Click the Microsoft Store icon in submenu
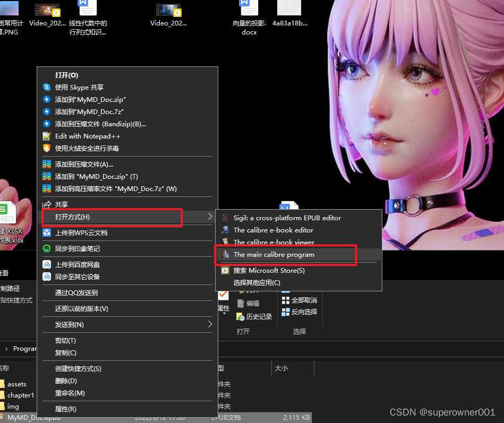Image resolution: width=504 pixels, height=423 pixels. tap(225, 271)
